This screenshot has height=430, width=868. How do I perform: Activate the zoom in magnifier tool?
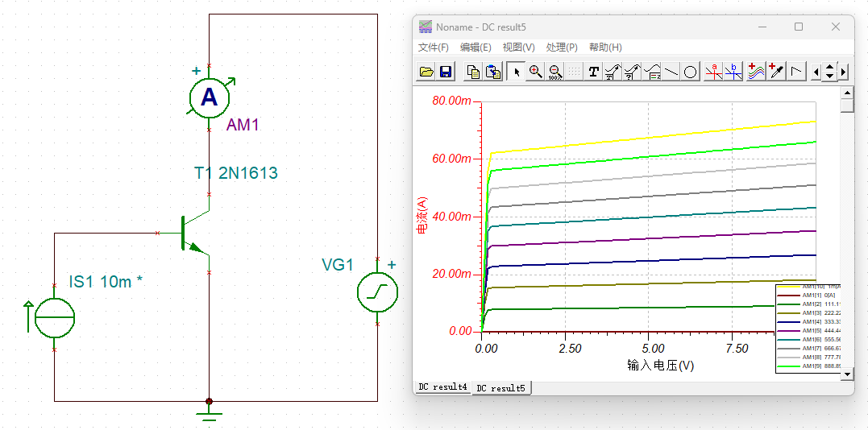(536, 72)
